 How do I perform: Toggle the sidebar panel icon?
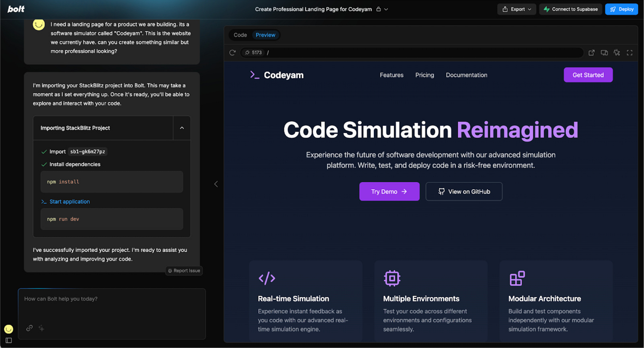[8, 340]
